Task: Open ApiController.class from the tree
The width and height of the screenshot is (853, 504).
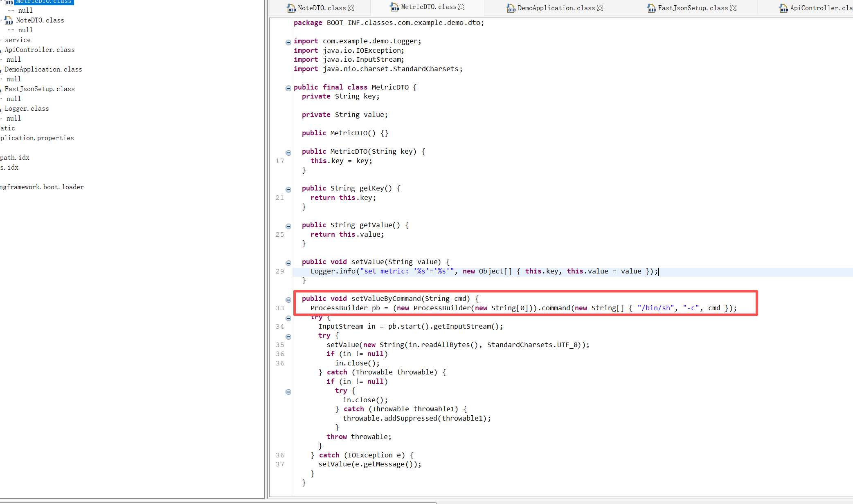Action: [40, 49]
